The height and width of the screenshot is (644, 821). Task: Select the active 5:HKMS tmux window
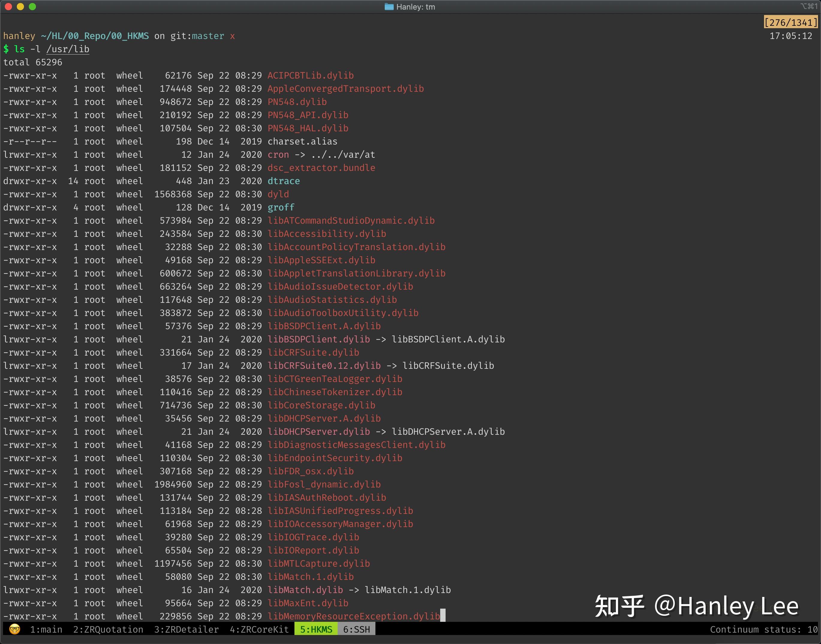[316, 629]
